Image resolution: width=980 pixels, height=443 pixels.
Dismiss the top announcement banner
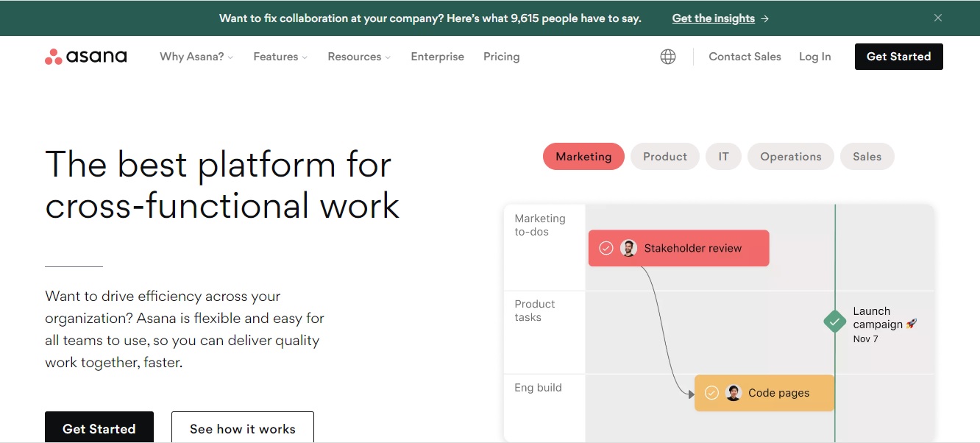pos(938,18)
